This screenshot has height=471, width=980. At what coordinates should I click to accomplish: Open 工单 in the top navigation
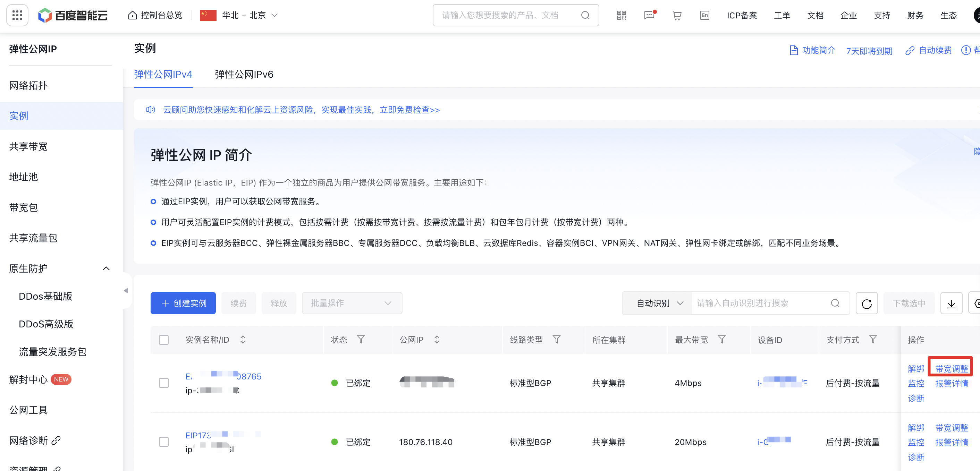[782, 16]
